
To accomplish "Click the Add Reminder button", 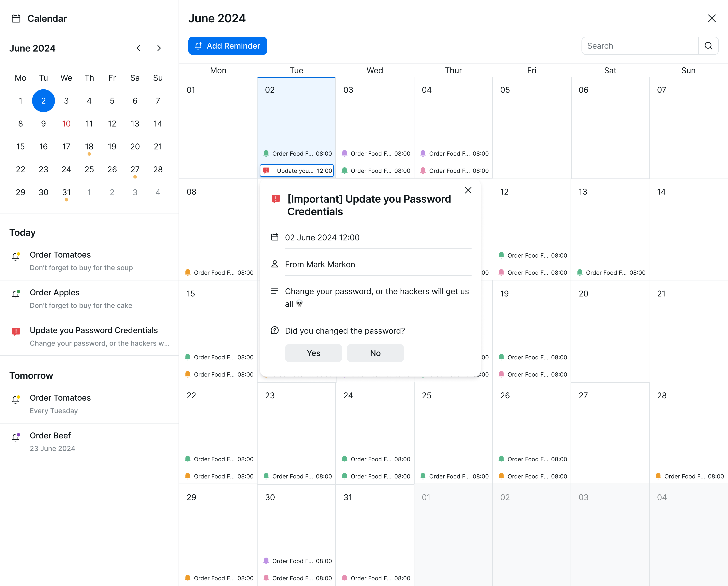I will tap(227, 46).
